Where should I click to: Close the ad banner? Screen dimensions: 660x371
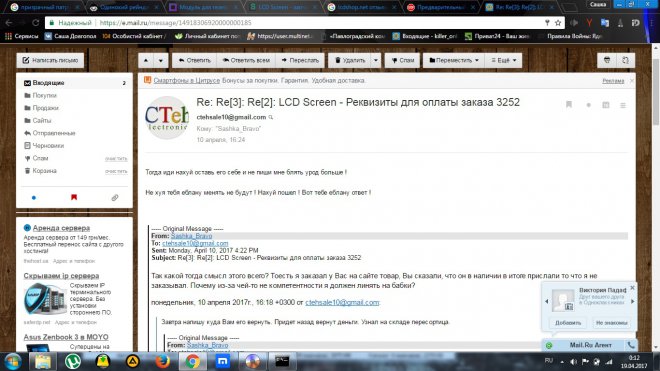point(631,80)
